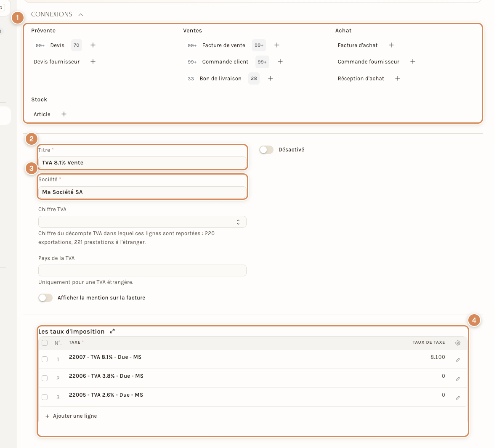Click plus icon next to Devis
The height and width of the screenshot is (448, 494).
(93, 45)
